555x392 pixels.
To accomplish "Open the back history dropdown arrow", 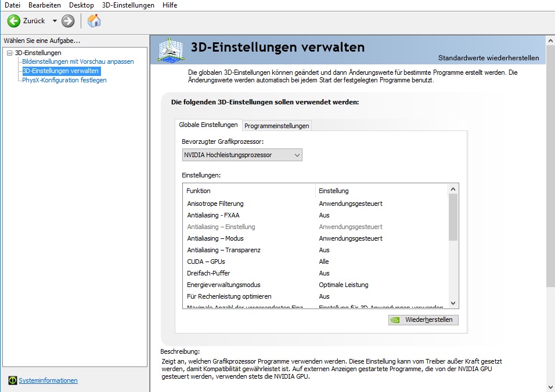I will pyautogui.click(x=55, y=21).
